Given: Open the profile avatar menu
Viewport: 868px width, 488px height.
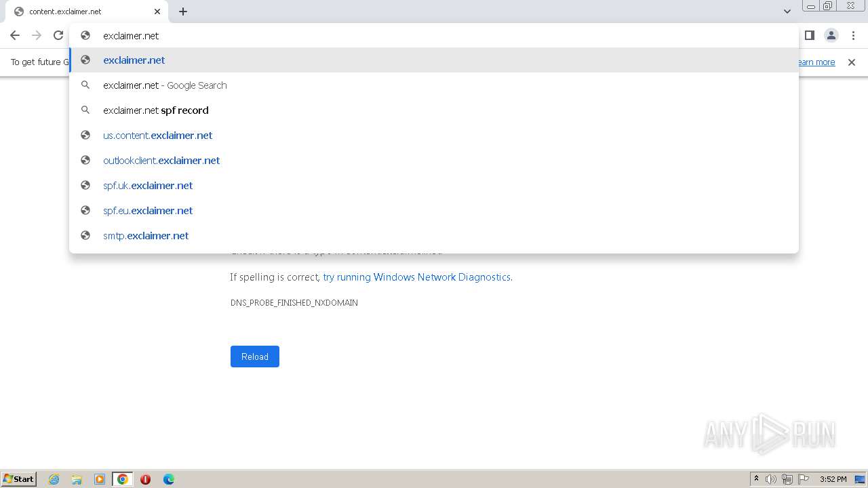Looking at the screenshot, I should pyautogui.click(x=831, y=35).
